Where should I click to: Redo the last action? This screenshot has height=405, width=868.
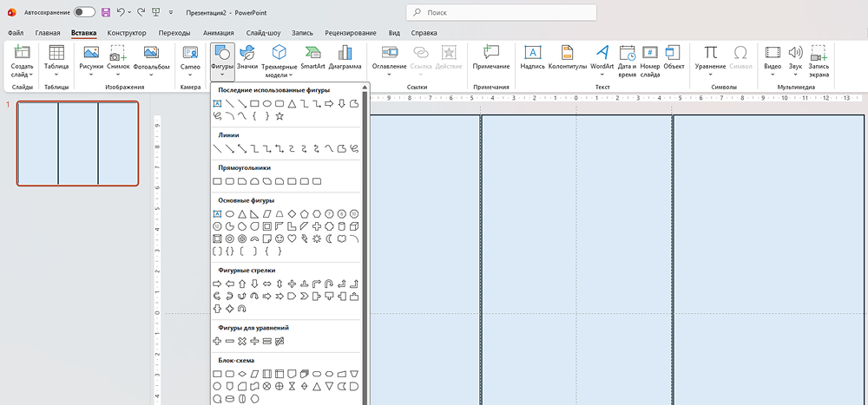coord(141,11)
